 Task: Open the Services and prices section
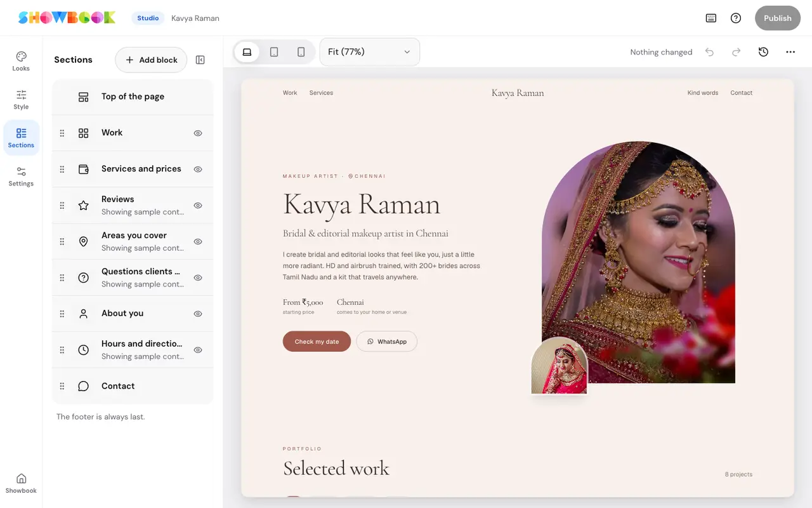click(x=133, y=169)
